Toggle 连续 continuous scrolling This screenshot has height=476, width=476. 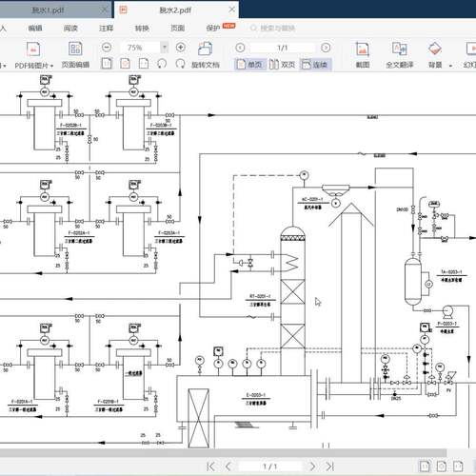click(x=315, y=65)
